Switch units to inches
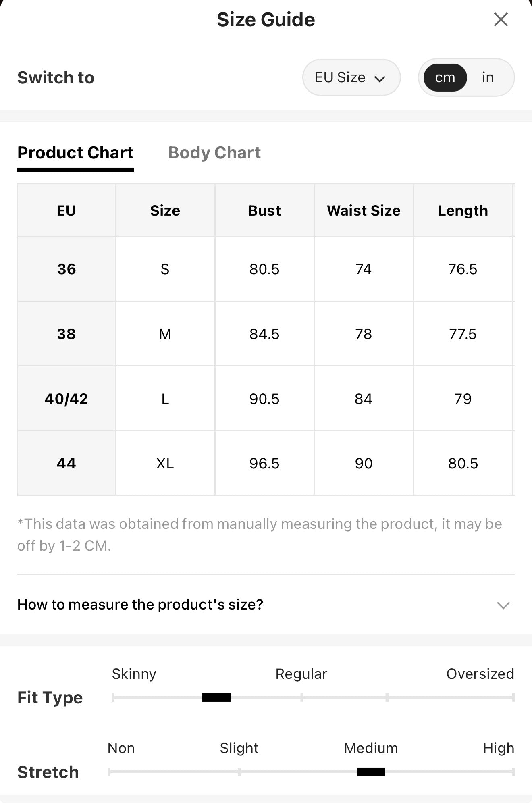Image resolution: width=532 pixels, height=803 pixels. point(488,77)
